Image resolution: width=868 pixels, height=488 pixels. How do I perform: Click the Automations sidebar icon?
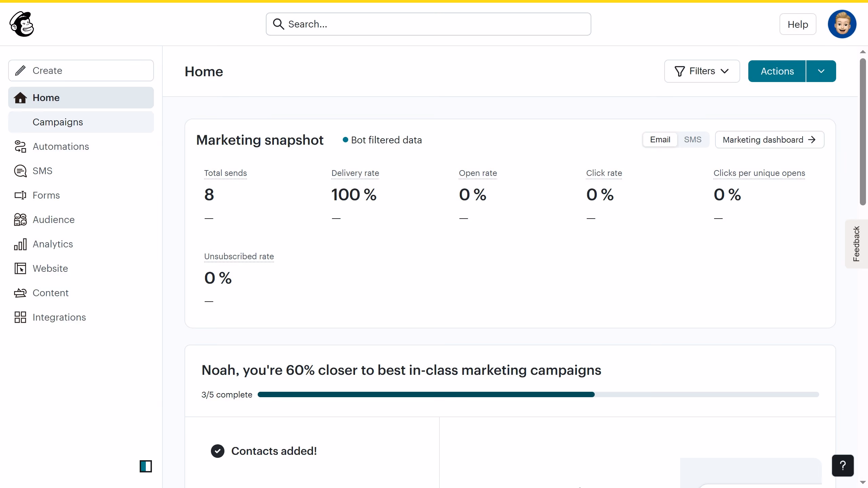20,146
